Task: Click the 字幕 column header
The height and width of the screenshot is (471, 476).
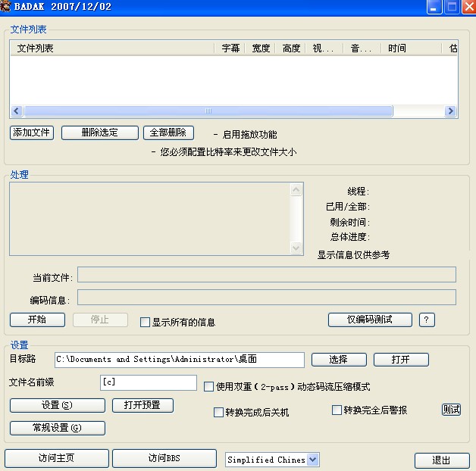Action: 230,48
